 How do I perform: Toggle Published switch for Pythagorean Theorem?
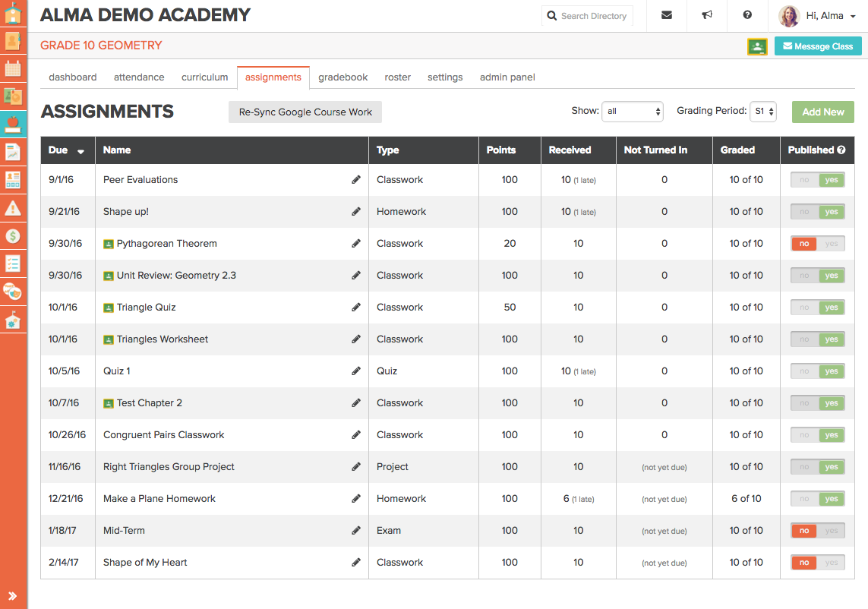pos(817,244)
